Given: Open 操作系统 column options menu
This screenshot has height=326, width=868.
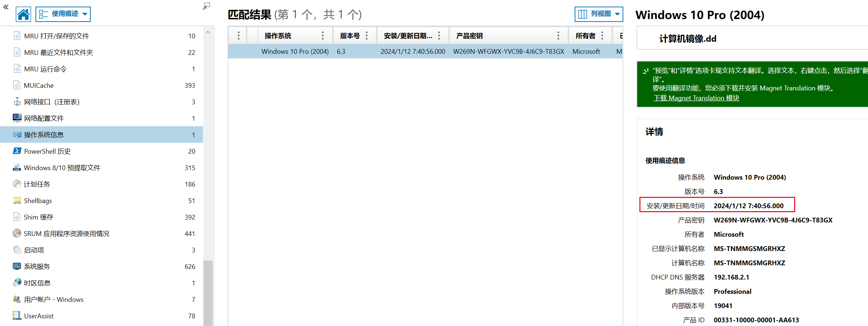Looking at the screenshot, I should click(323, 35).
